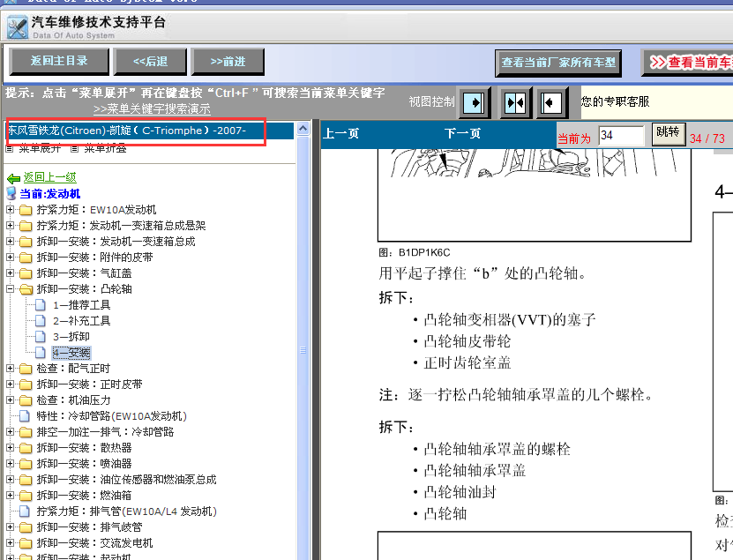Click the green back arrow icon

[x=13, y=177]
